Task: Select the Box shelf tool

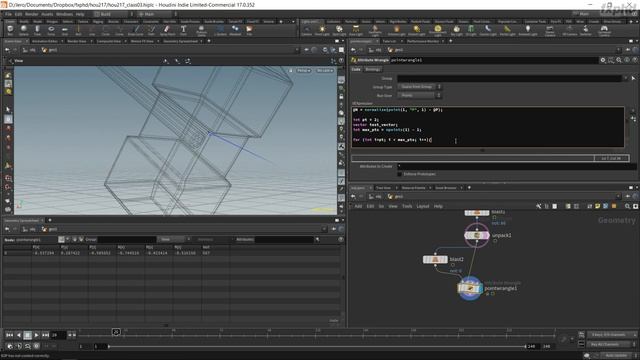Action: (10, 30)
